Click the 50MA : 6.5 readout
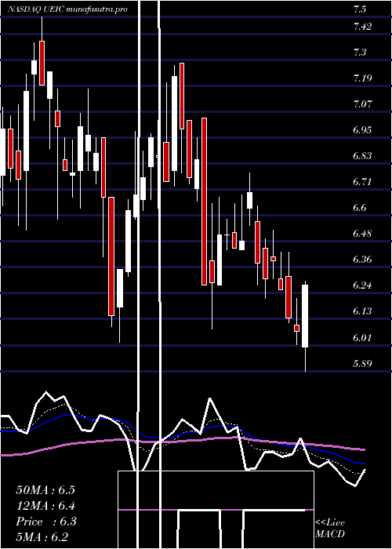 click(x=45, y=490)
